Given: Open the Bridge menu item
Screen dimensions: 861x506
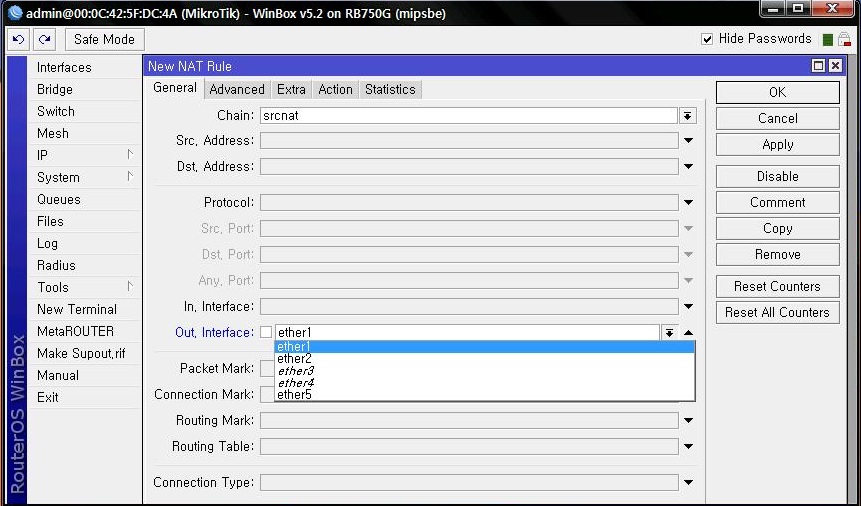Looking at the screenshot, I should [x=85, y=90].
